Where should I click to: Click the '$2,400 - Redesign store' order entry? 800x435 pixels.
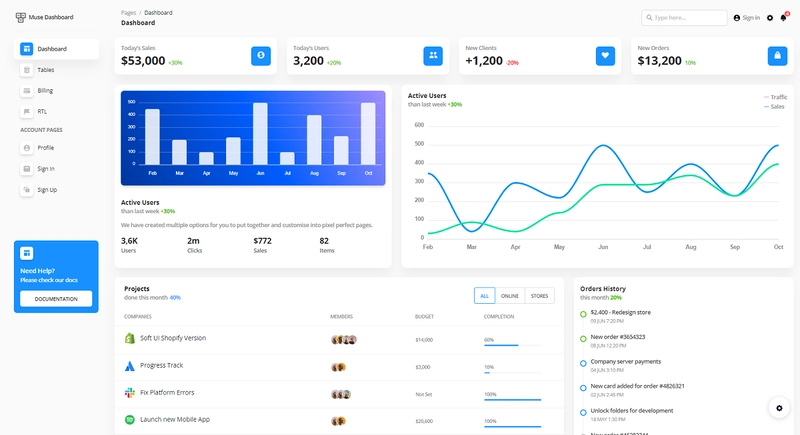(620, 313)
